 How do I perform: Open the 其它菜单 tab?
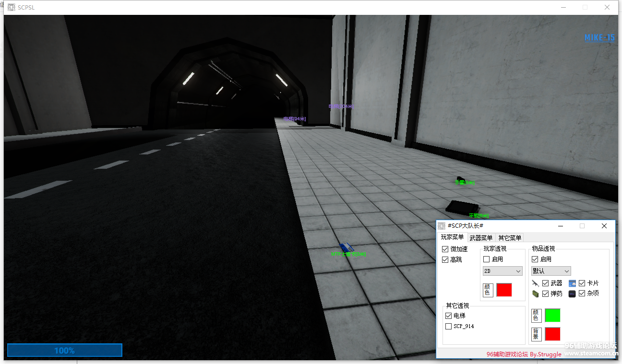coord(510,238)
